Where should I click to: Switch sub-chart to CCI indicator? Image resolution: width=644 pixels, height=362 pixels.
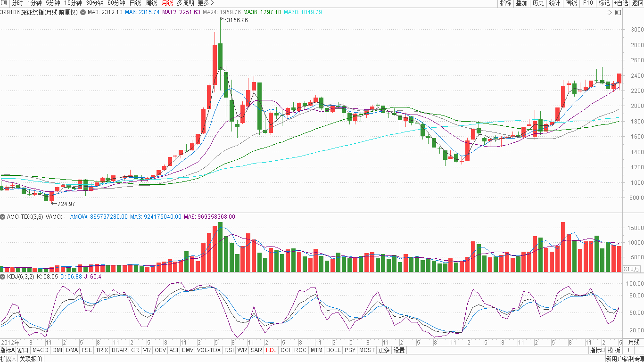pos(285,350)
